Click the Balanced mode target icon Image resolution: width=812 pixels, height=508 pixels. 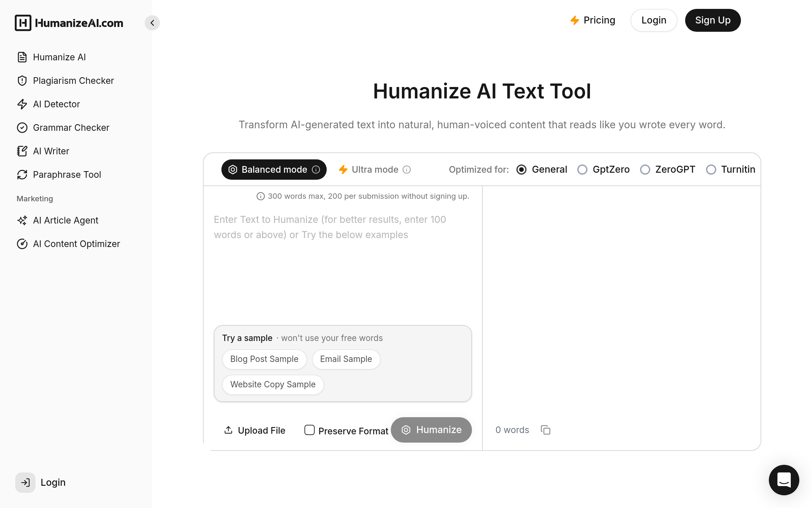[233, 170]
